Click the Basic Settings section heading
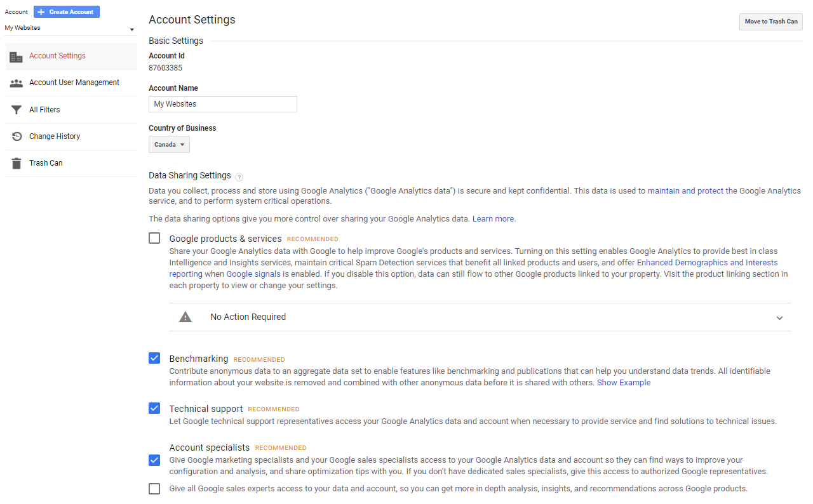 pyautogui.click(x=176, y=41)
